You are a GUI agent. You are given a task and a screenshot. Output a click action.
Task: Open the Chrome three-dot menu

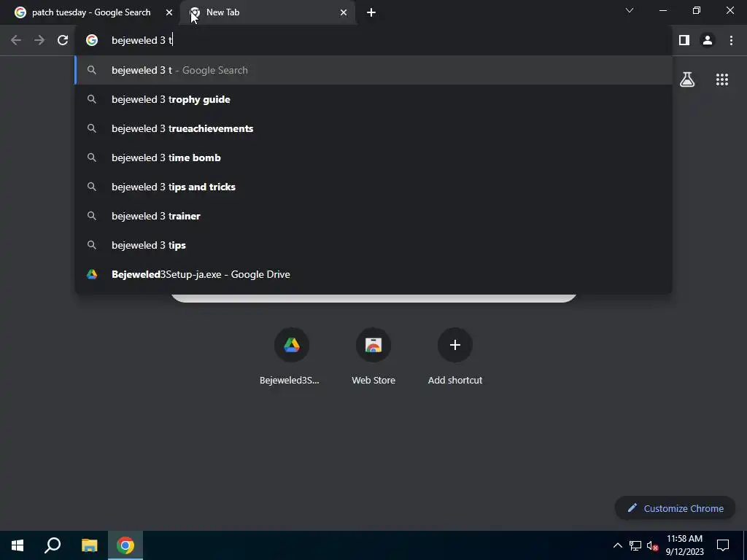(x=731, y=41)
